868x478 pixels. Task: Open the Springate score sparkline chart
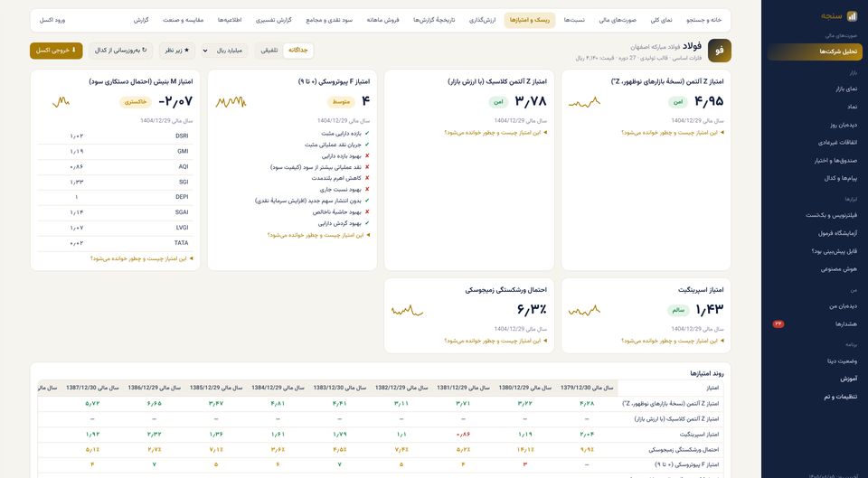click(584, 310)
